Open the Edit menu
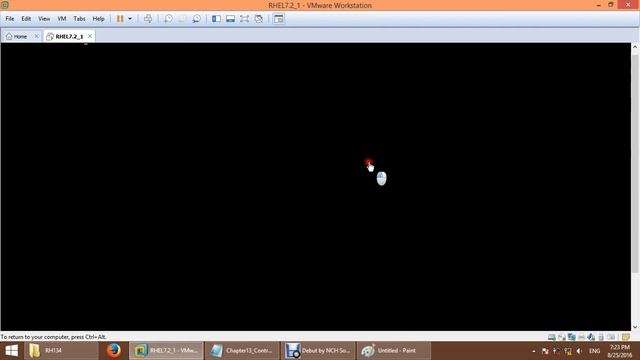 click(x=26, y=19)
